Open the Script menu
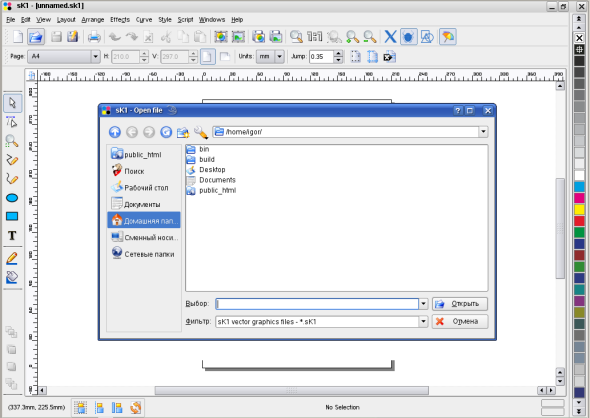The image size is (590, 418). (185, 20)
